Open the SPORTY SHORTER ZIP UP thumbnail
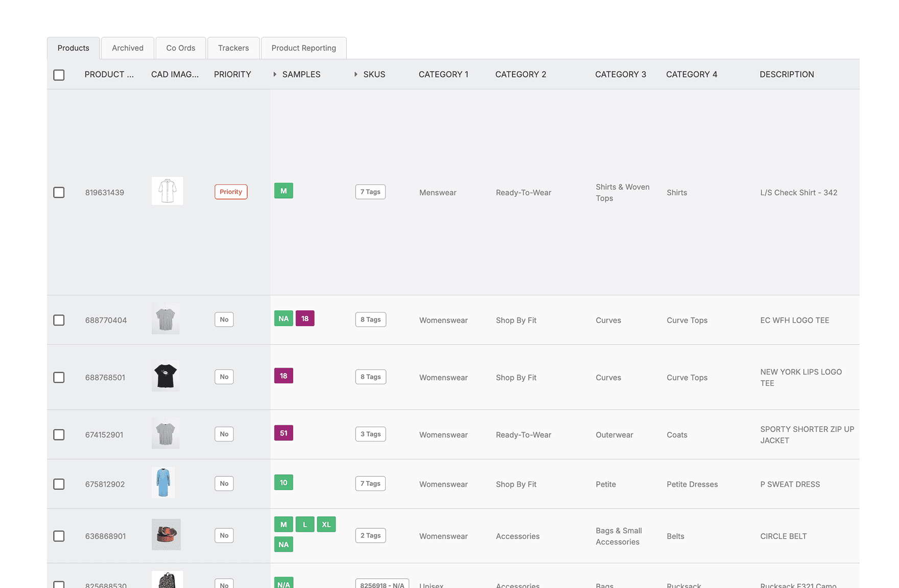 pyautogui.click(x=165, y=433)
